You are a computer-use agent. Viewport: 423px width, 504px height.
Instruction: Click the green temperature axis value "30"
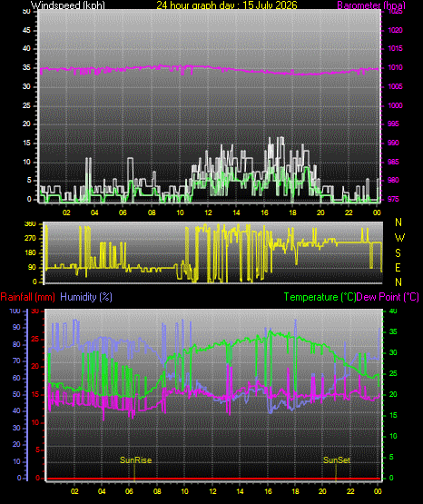[393, 352]
